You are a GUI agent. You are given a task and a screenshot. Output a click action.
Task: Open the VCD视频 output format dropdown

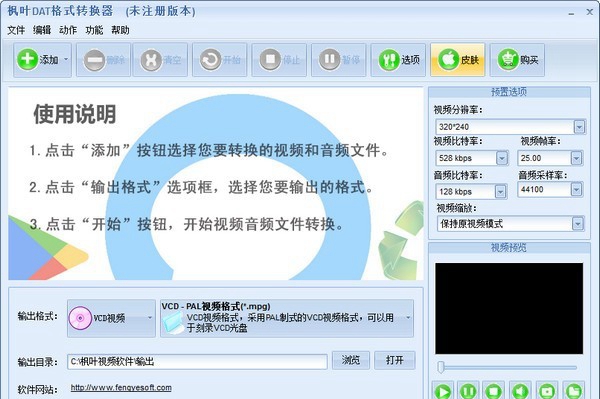tap(111, 318)
